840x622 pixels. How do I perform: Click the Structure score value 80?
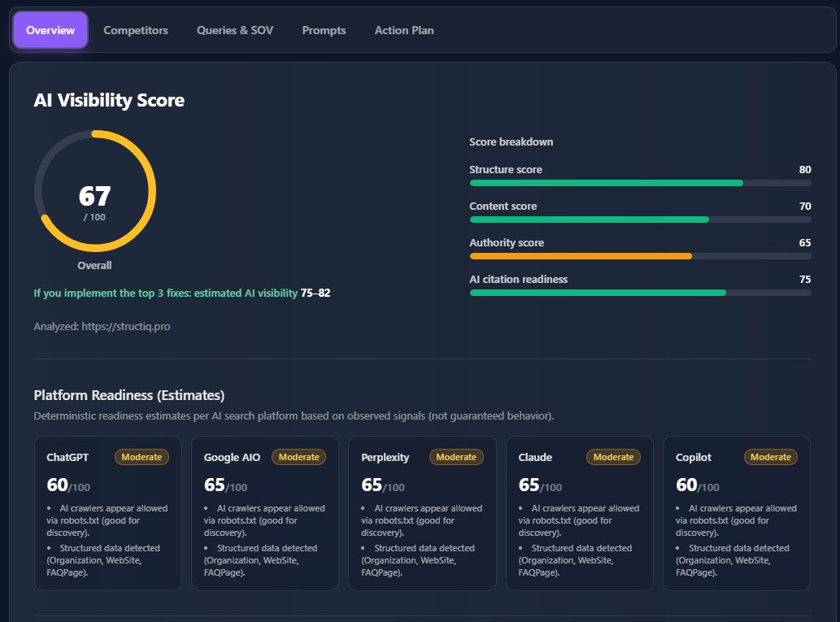(x=805, y=170)
